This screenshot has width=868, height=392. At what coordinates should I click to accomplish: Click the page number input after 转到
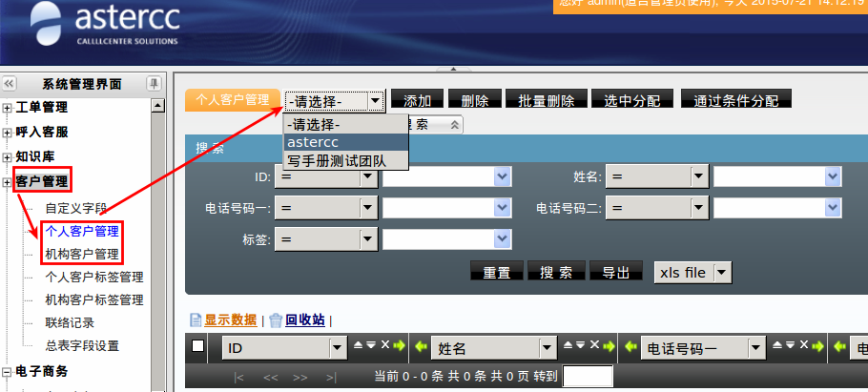(x=588, y=378)
